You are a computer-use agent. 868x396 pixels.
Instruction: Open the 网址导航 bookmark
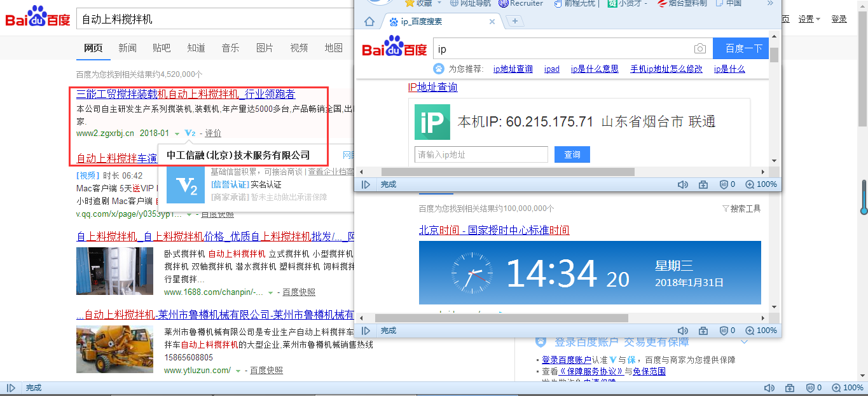[x=471, y=3]
